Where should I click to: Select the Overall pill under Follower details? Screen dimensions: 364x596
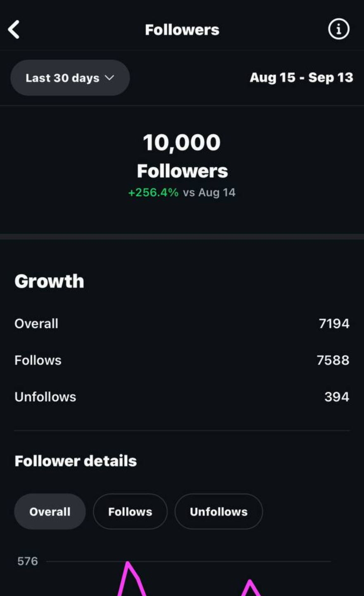coord(50,511)
